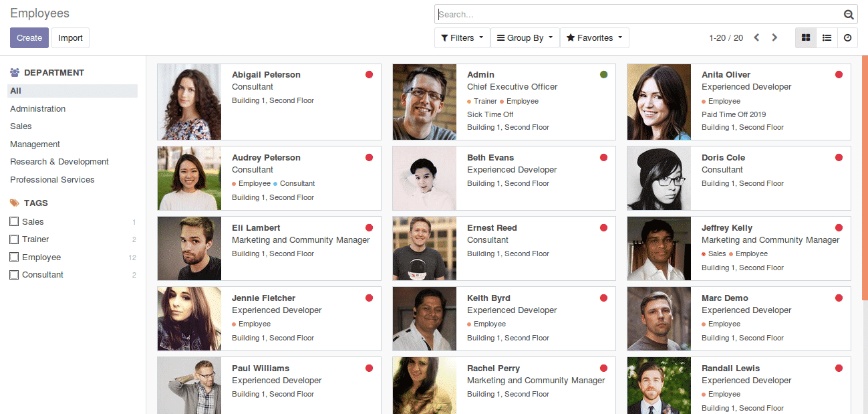
Task: Switch to list view icon
Action: (x=827, y=38)
